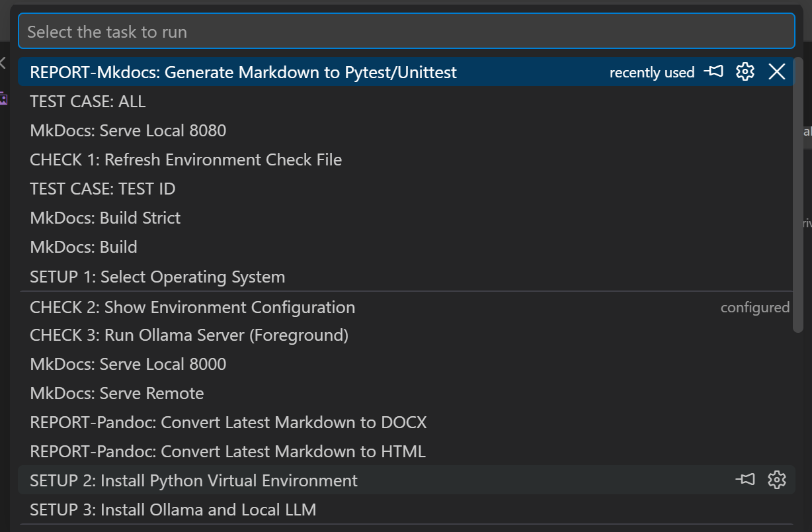Remove REPORT-Mkdocs task from recently used

coord(777,71)
